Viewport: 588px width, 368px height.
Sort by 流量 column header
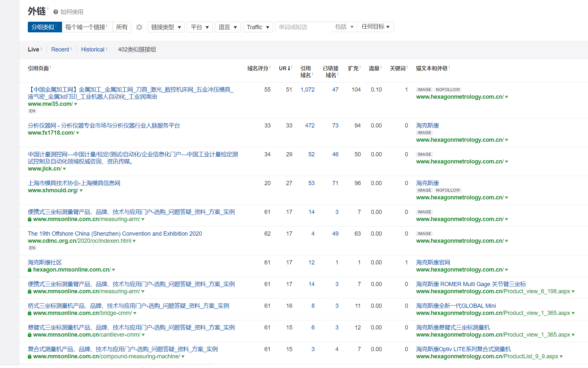(374, 68)
